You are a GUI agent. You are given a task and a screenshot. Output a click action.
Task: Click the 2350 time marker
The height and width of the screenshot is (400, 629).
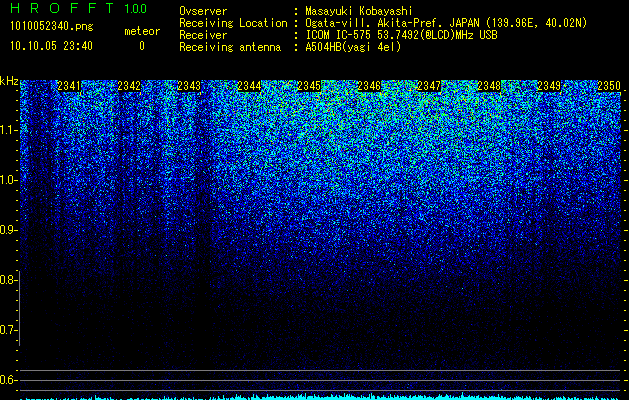click(609, 86)
